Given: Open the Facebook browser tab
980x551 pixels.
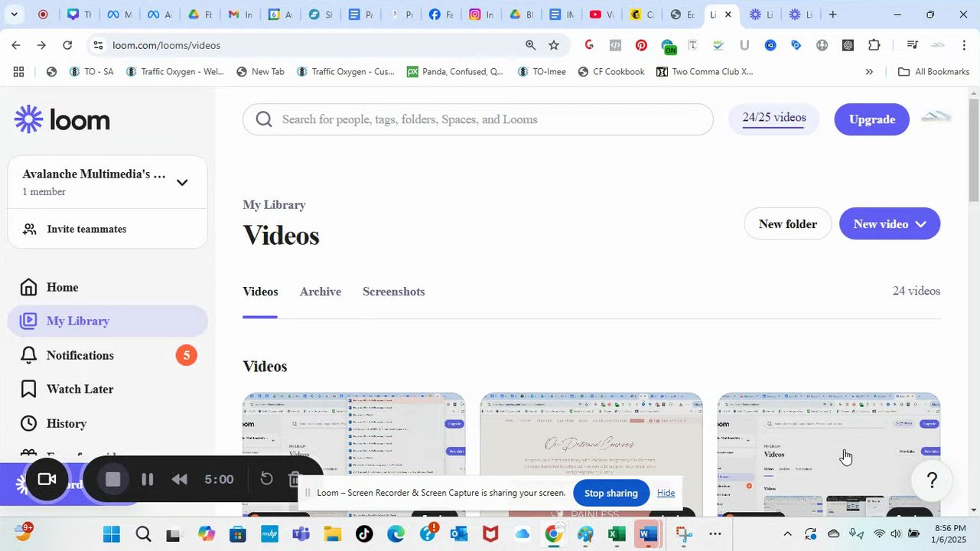Looking at the screenshot, I should click(x=442, y=15).
